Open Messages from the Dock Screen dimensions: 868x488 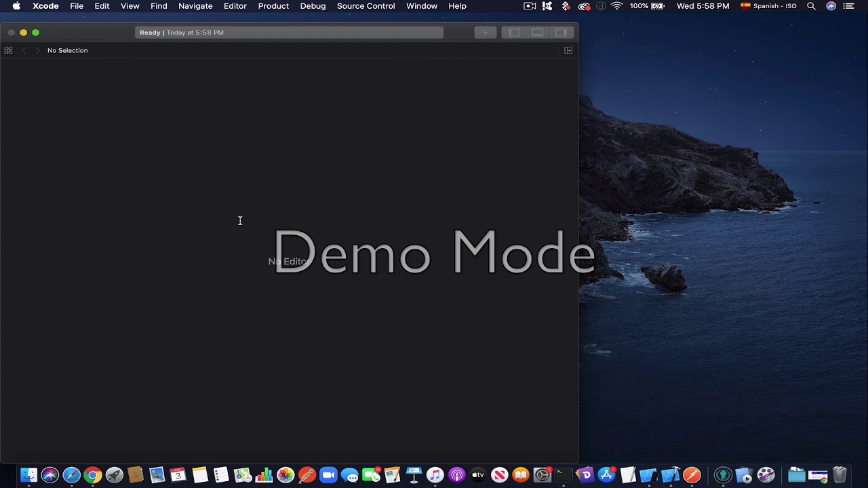[350, 475]
